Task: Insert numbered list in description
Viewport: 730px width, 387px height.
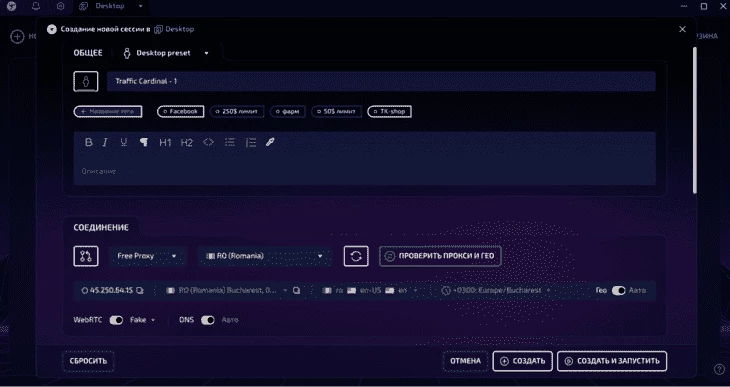Action: pyautogui.click(x=251, y=143)
